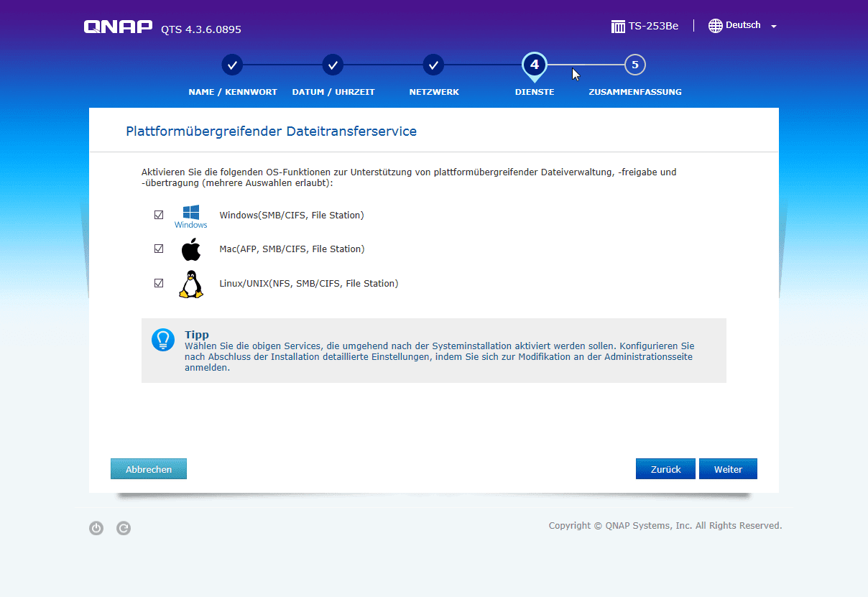Uncheck the Mac services checkbox
This screenshot has height=597, width=868.
pyautogui.click(x=159, y=249)
